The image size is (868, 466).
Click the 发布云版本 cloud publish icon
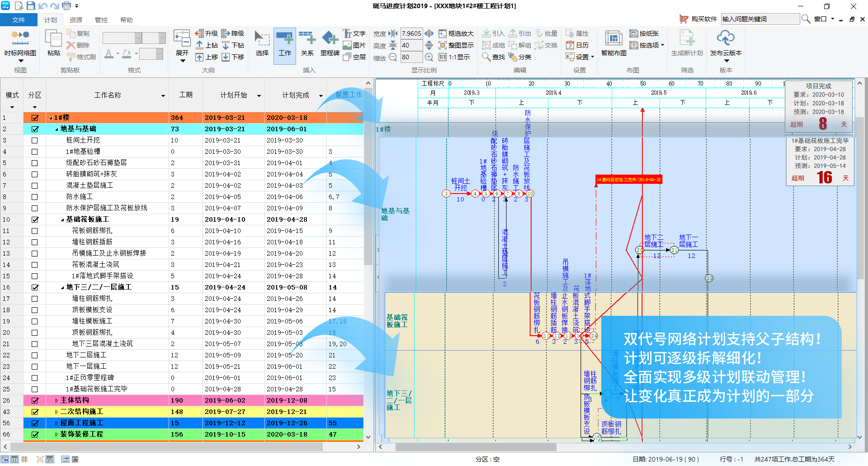coord(726,39)
